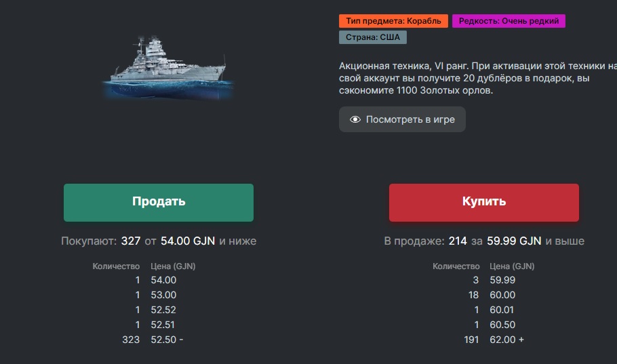Click buy order price 52.51
Screen dimensions: 617x364
(x=163, y=325)
